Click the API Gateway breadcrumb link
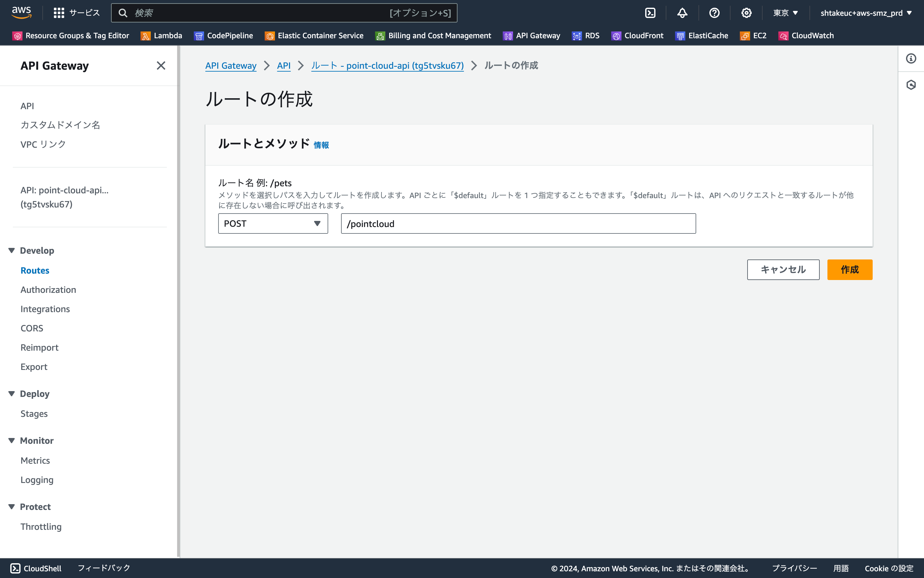Image resolution: width=924 pixels, height=578 pixels. pos(231,66)
